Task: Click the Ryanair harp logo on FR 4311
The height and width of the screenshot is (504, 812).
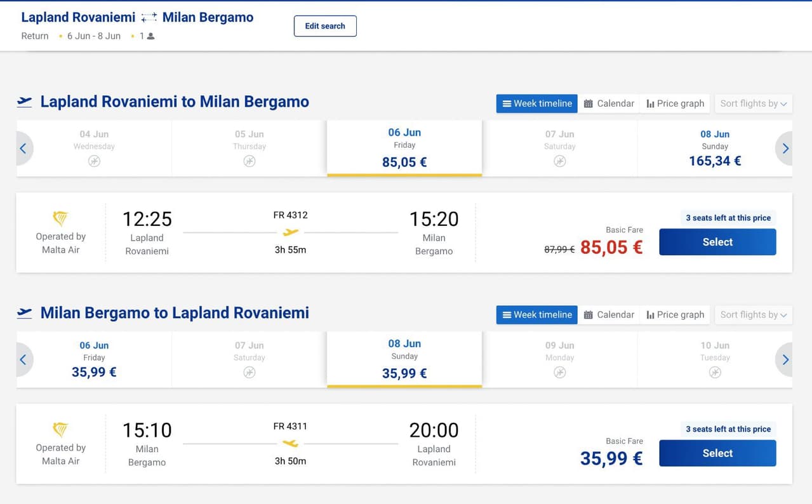Action: [60, 430]
